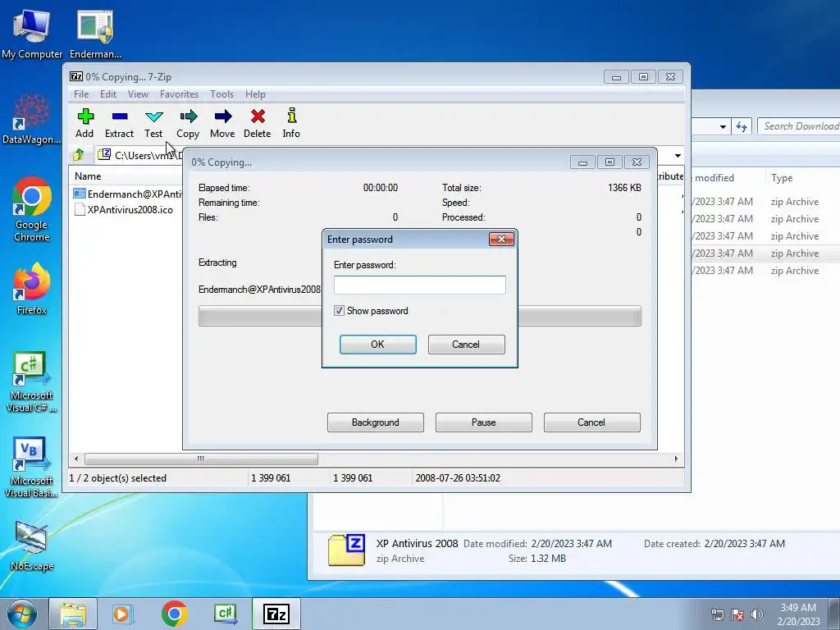The height and width of the screenshot is (630, 840).
Task: Click the Windows Start orb
Action: (22, 614)
